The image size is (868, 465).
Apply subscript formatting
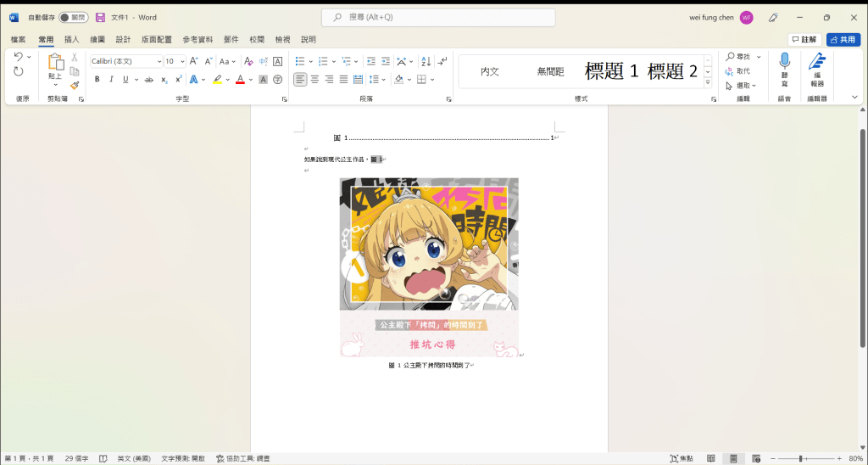click(x=164, y=80)
